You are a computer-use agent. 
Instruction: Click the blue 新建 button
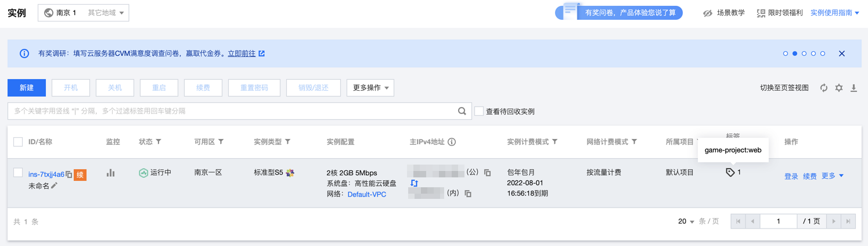pos(27,88)
